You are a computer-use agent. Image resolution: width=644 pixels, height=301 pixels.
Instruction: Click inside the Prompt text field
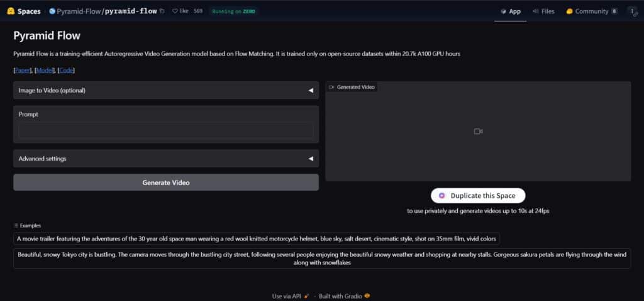click(165, 130)
